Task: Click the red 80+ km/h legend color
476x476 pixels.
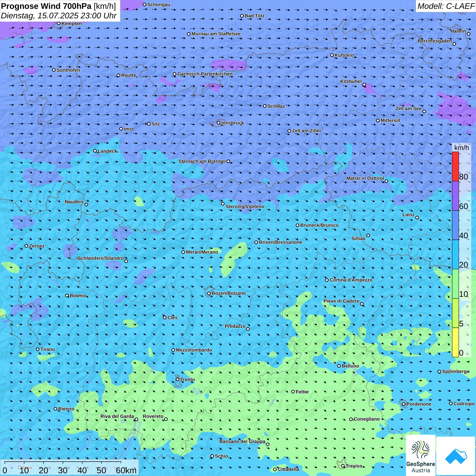Action: [455, 167]
